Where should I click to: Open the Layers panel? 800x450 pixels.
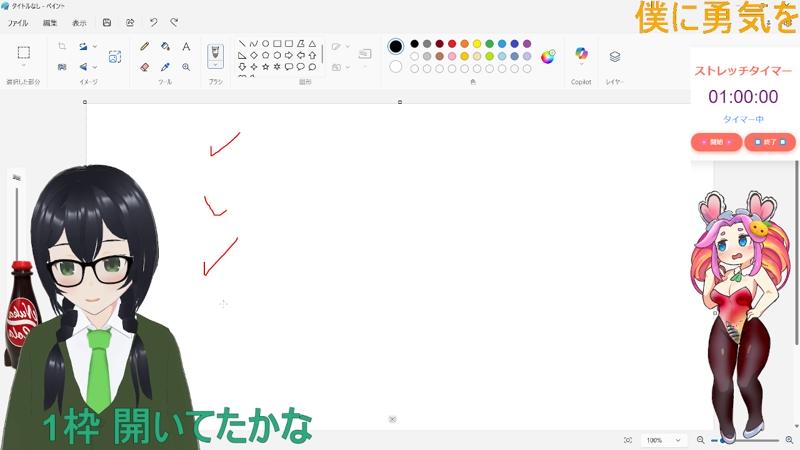[615, 56]
